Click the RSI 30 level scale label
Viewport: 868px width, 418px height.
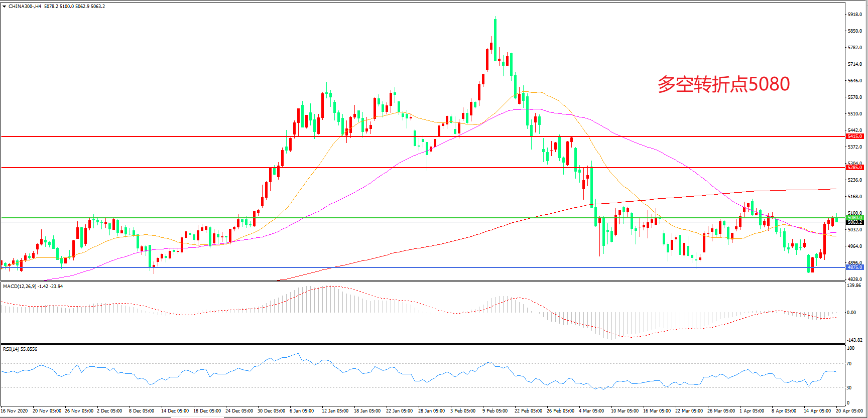(x=849, y=388)
